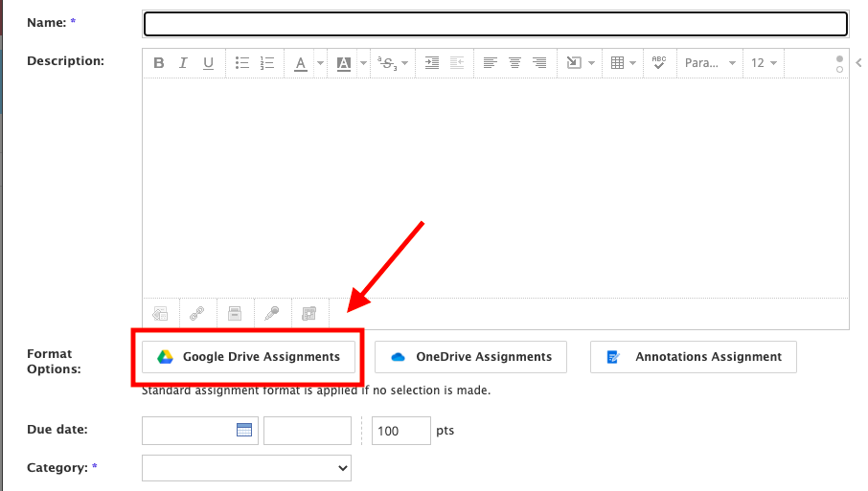Viewport: 868px width, 491px height.
Task: Choose OneDrive Assignments format
Action: 470,357
